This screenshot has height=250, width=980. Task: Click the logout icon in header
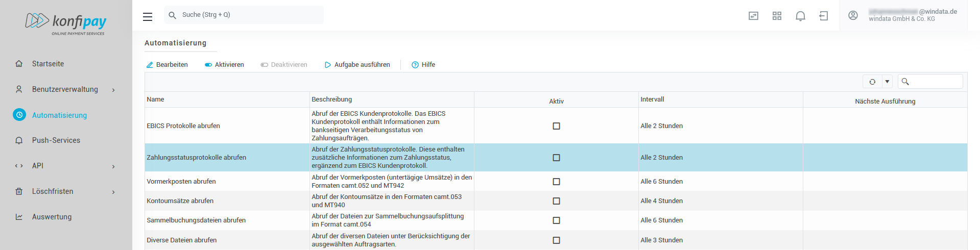[824, 16]
